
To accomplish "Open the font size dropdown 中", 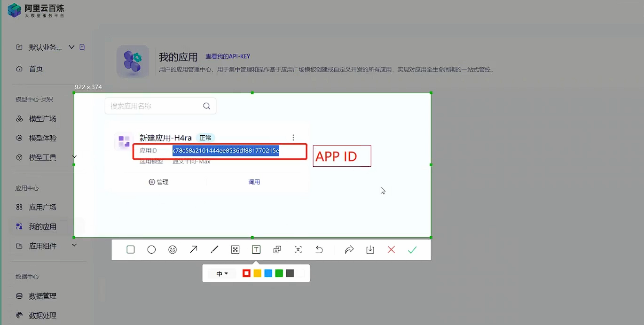I will point(222,273).
